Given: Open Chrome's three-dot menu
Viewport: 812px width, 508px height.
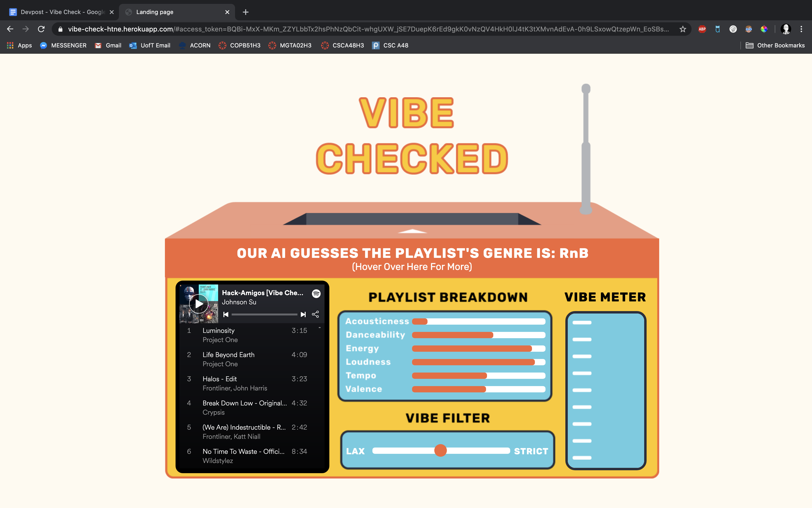Looking at the screenshot, I should pyautogui.click(x=801, y=29).
